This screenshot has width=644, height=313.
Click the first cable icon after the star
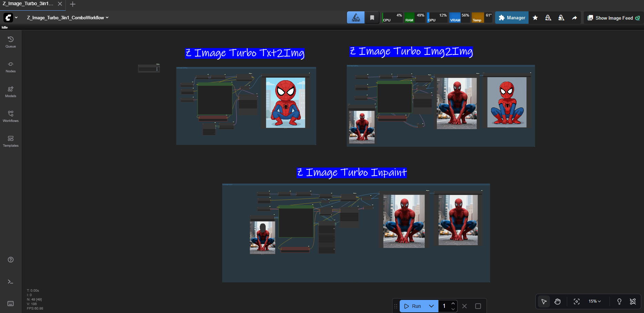(548, 18)
